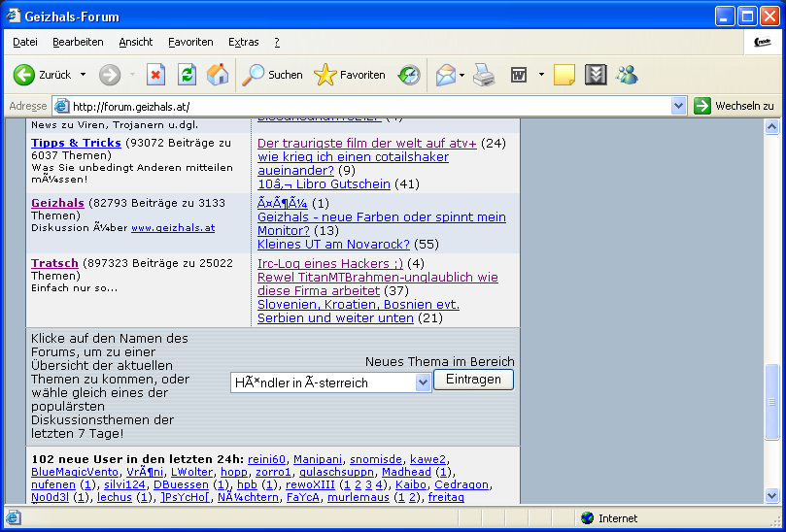Click the Wechseln zu go button
The image size is (786, 532).
click(735, 106)
